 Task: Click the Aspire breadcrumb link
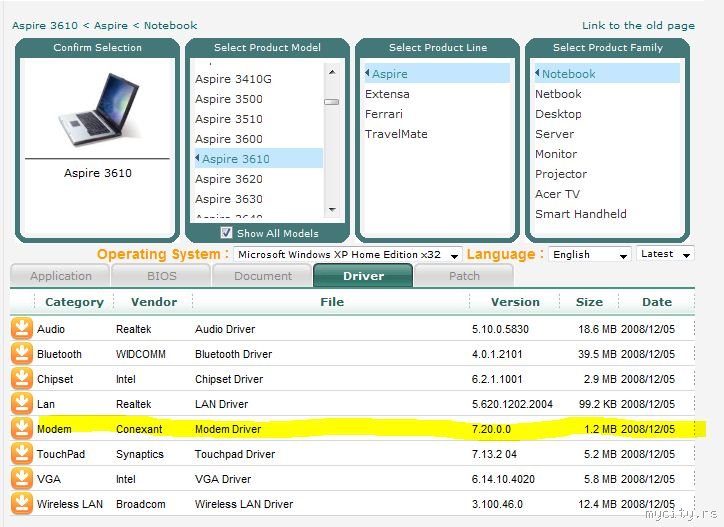(x=111, y=25)
